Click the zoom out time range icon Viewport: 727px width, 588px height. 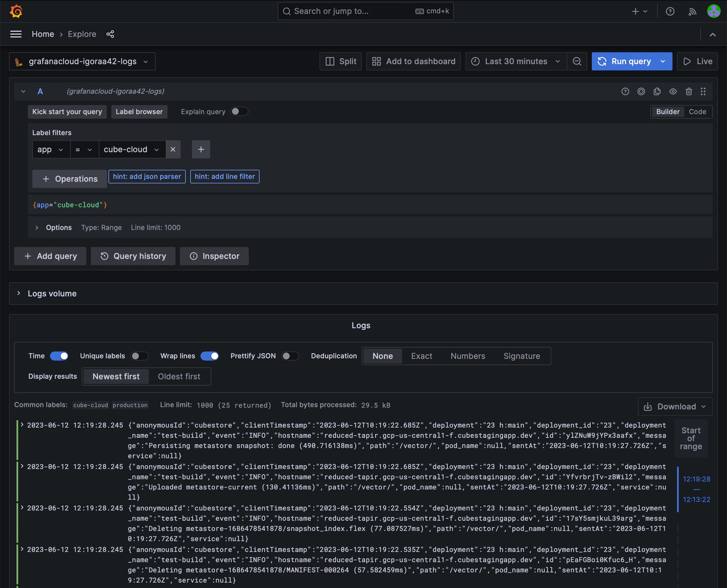click(577, 61)
